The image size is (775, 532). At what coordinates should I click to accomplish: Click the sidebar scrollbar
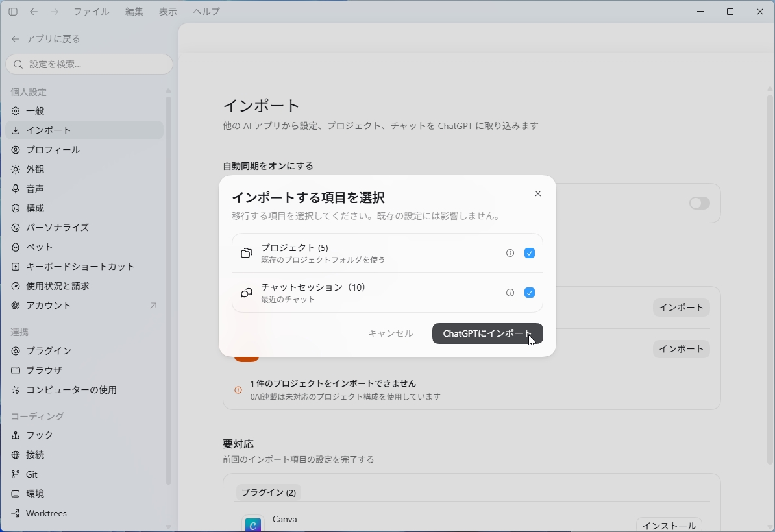(168, 291)
